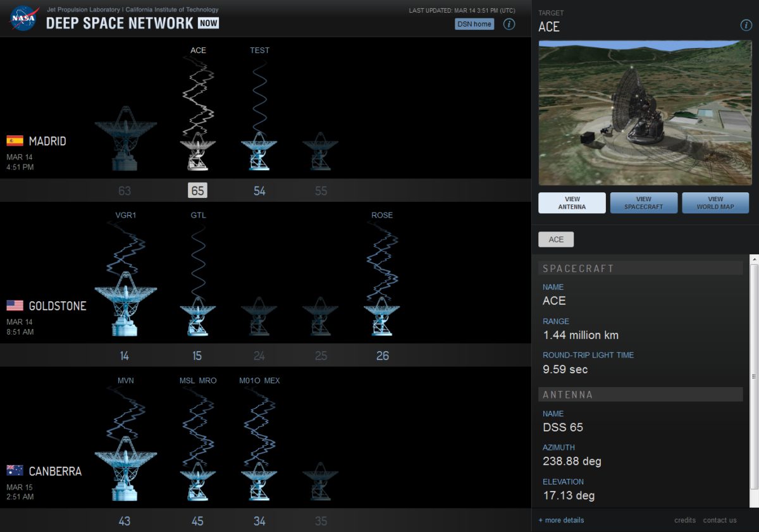Open the credits link

(x=684, y=520)
